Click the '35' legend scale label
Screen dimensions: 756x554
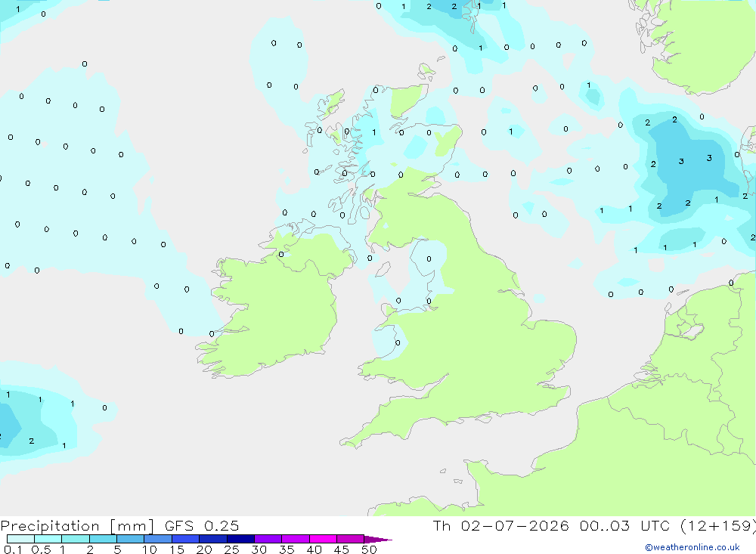287,549
